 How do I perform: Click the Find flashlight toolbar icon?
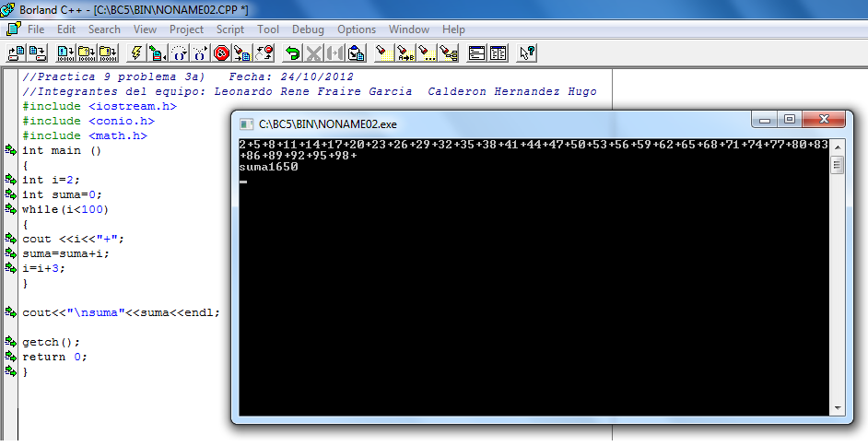[385, 53]
